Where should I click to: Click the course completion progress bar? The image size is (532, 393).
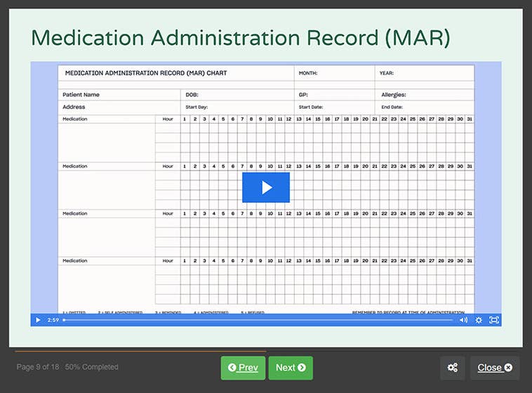pyautogui.click(x=140, y=351)
